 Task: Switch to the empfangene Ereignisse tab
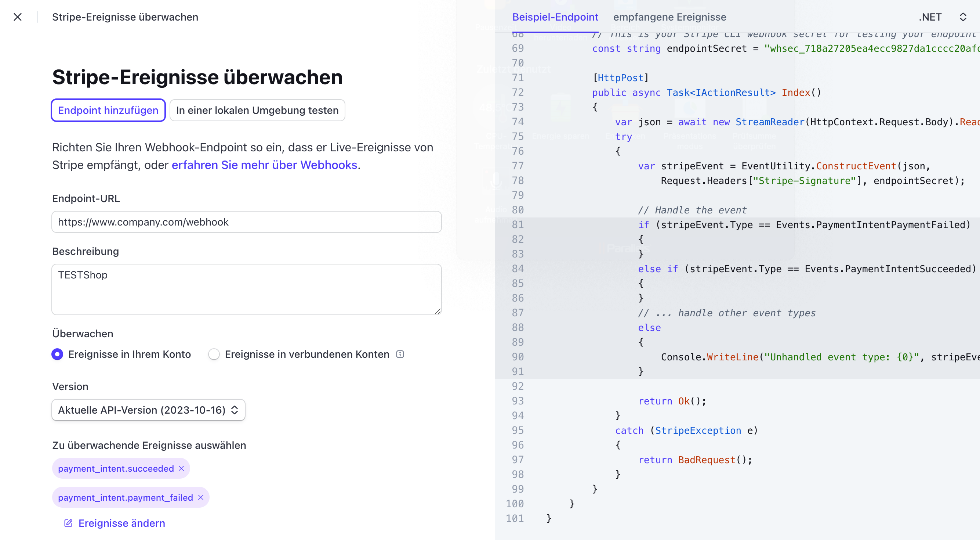pos(669,17)
